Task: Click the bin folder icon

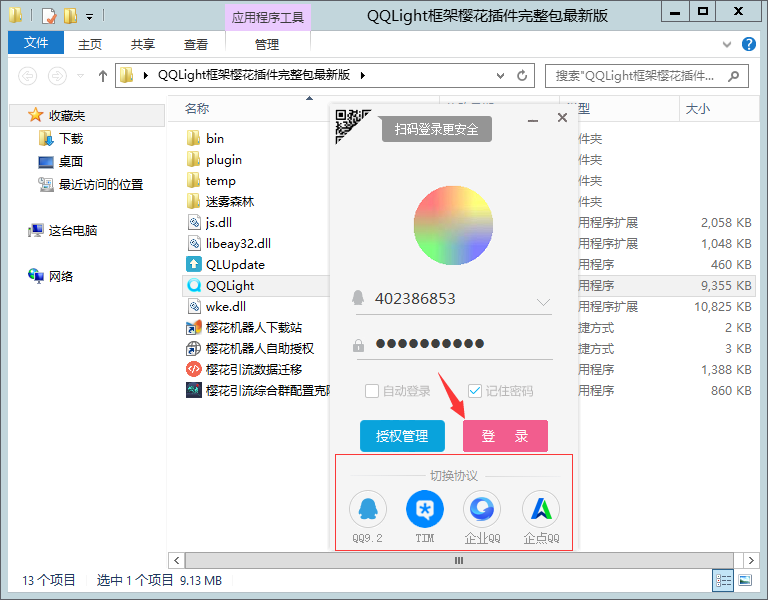Action: [x=193, y=138]
